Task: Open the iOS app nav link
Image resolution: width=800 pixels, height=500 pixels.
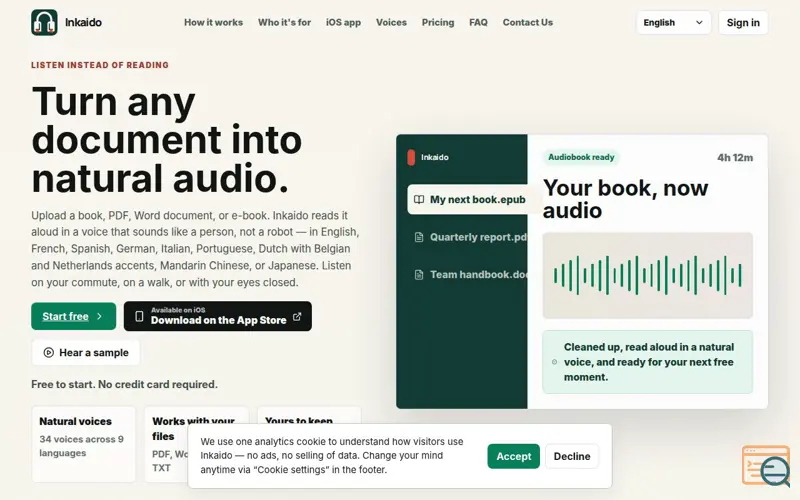Action: [x=343, y=22]
